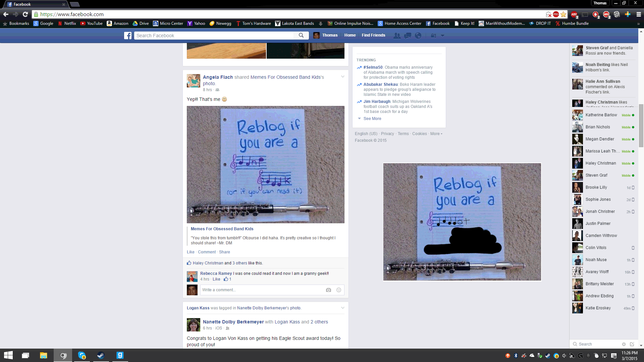This screenshot has width=644, height=362.
Task: Click the Facebook logo in the blue header
Action: click(128, 36)
